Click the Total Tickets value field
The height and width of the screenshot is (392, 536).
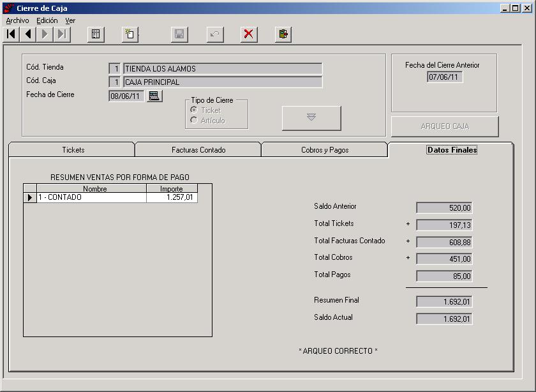[444, 225]
